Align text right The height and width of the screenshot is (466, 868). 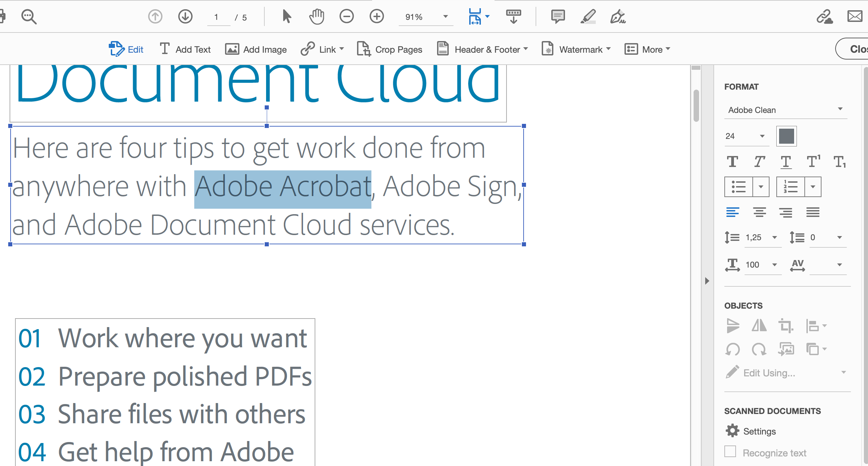click(x=786, y=212)
